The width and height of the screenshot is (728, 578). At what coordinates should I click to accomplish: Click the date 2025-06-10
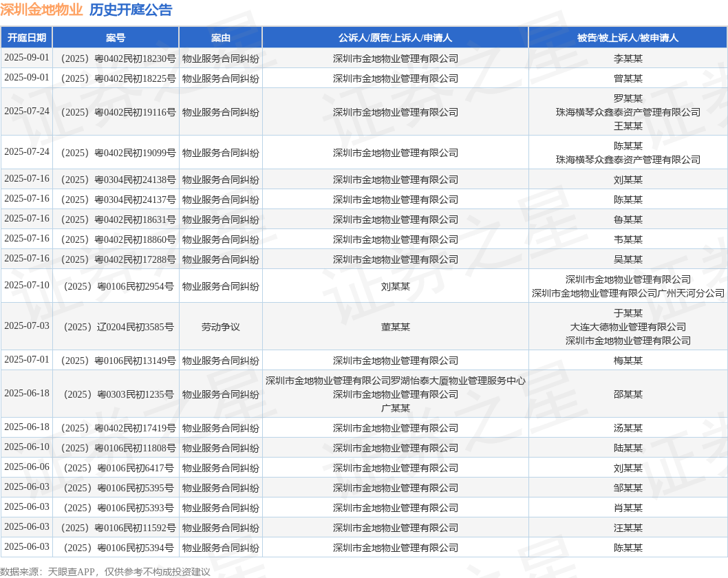[26, 447]
